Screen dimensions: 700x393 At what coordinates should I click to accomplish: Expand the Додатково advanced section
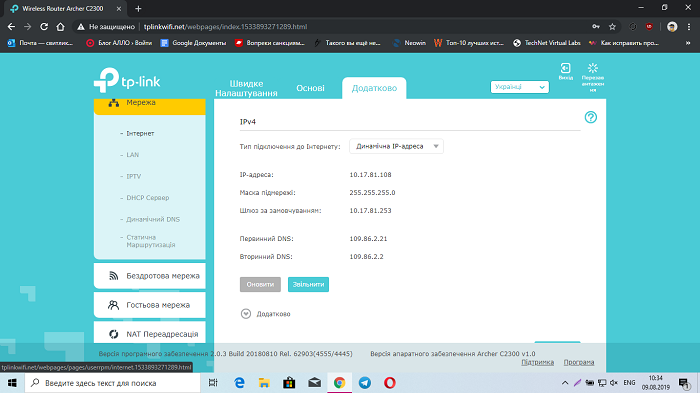click(x=265, y=314)
